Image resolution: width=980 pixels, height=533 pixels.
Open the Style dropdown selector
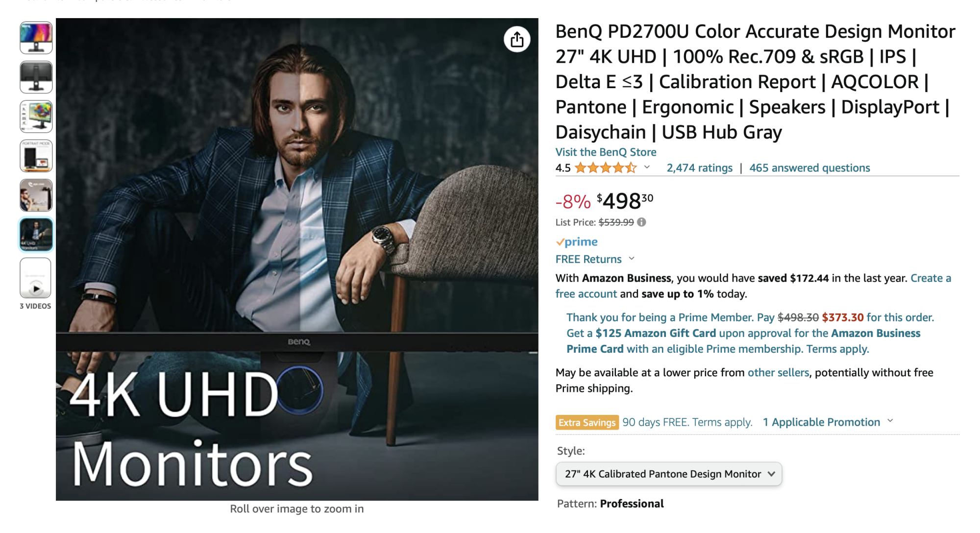(668, 474)
